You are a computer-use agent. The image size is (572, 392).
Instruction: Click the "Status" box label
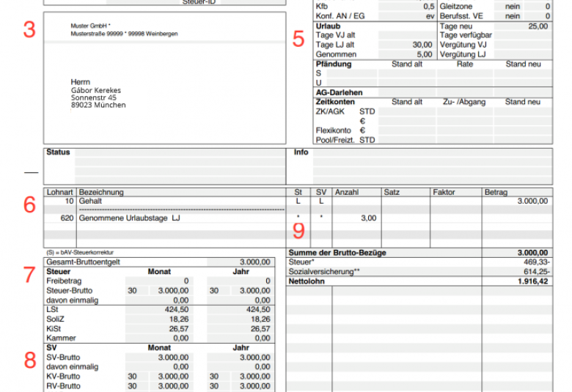click(58, 152)
